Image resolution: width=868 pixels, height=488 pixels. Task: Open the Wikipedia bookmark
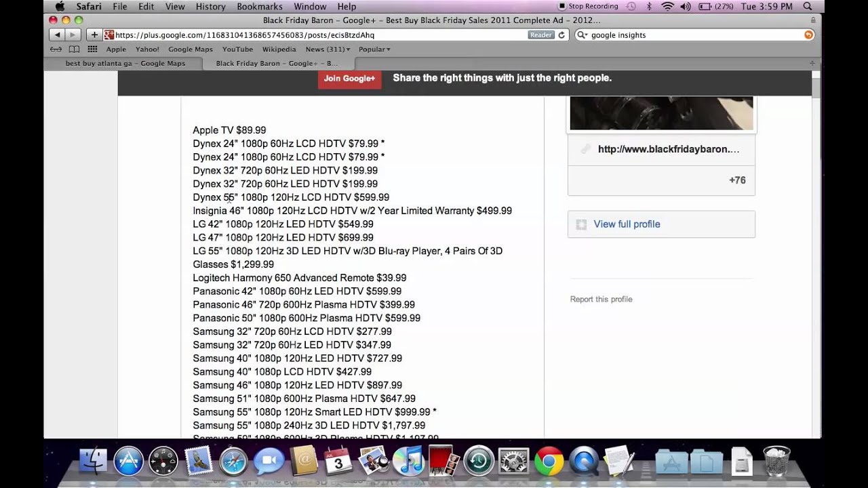click(x=279, y=49)
